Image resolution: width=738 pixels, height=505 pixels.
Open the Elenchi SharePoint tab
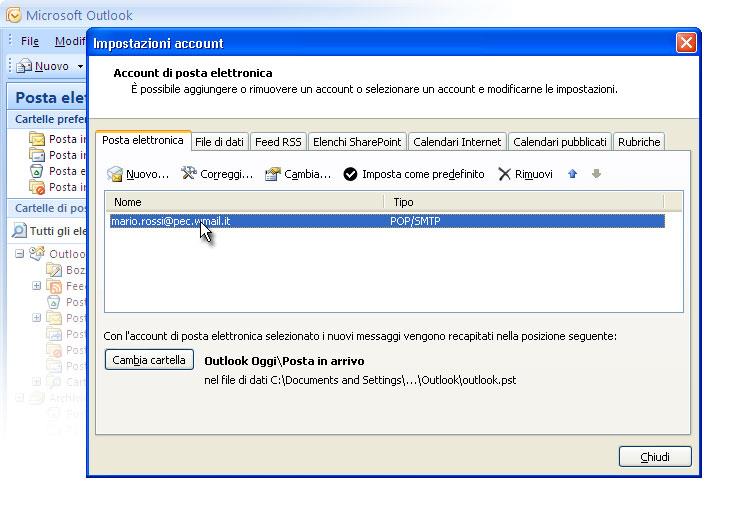[x=357, y=142]
